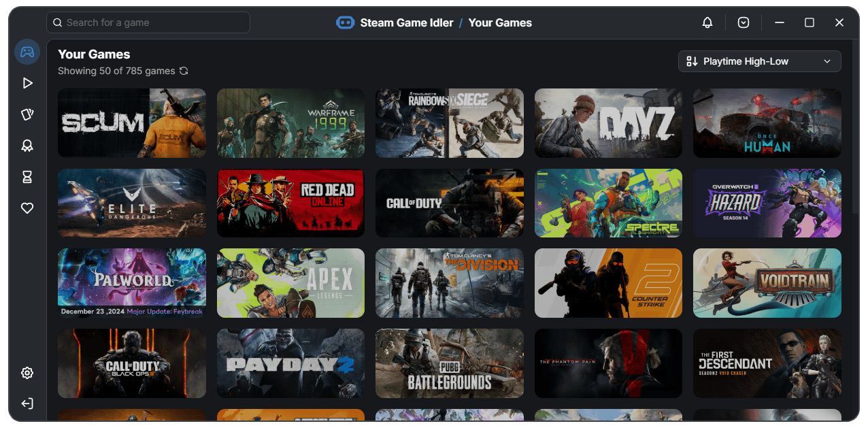Viewport: 868px width, 428px height.
Task: Select the Counter-Strike 2 game card
Action: (608, 283)
